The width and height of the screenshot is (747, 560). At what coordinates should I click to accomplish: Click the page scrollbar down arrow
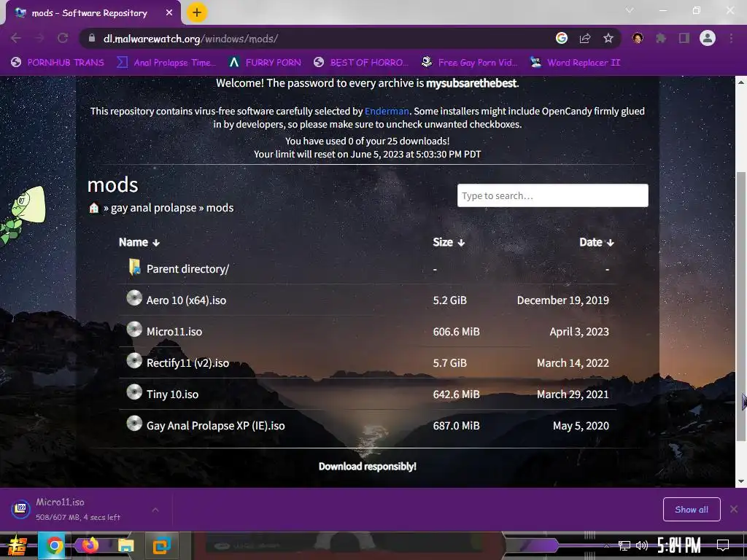pos(741,481)
